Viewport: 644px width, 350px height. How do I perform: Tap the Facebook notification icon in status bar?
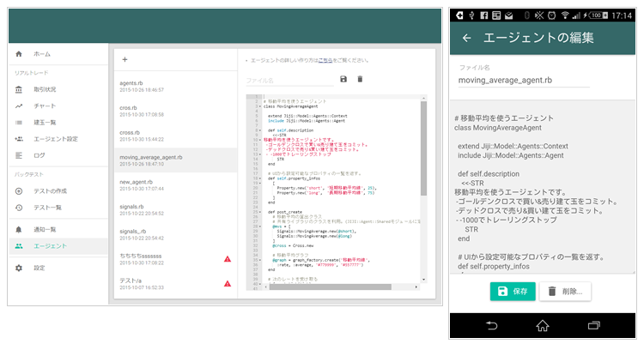[x=483, y=15]
